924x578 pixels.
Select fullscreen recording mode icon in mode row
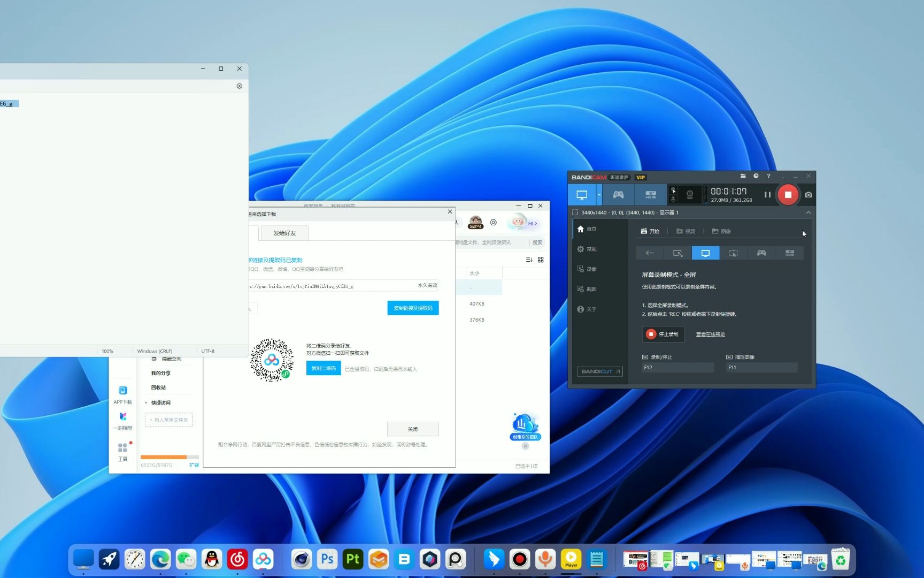[705, 253]
